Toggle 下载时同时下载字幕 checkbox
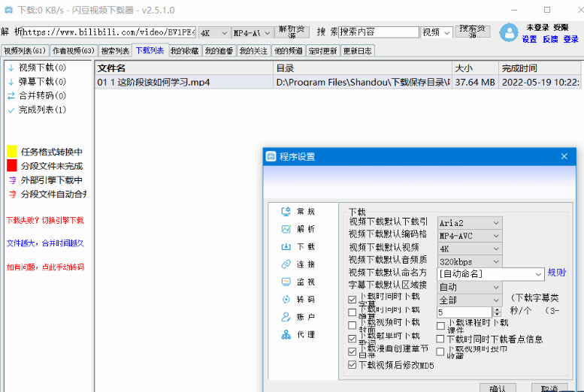The image size is (584, 392). pos(352,300)
